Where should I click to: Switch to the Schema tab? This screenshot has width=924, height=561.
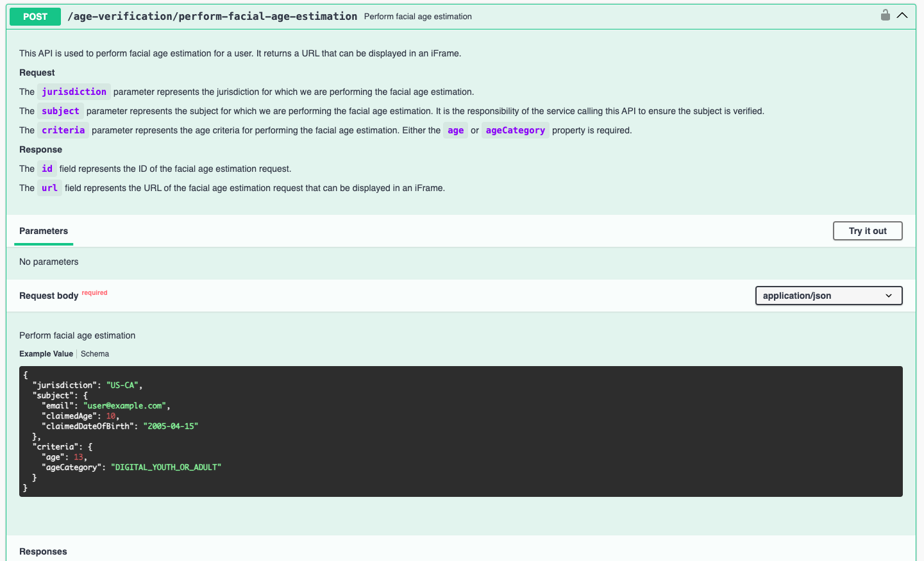click(95, 354)
